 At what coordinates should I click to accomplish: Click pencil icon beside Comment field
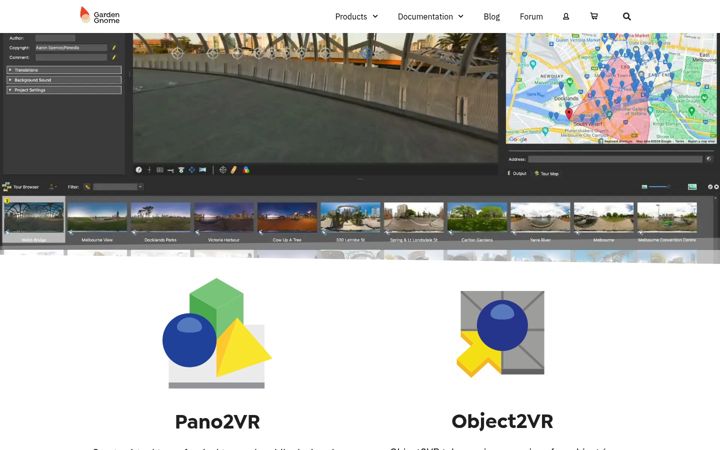tap(114, 57)
